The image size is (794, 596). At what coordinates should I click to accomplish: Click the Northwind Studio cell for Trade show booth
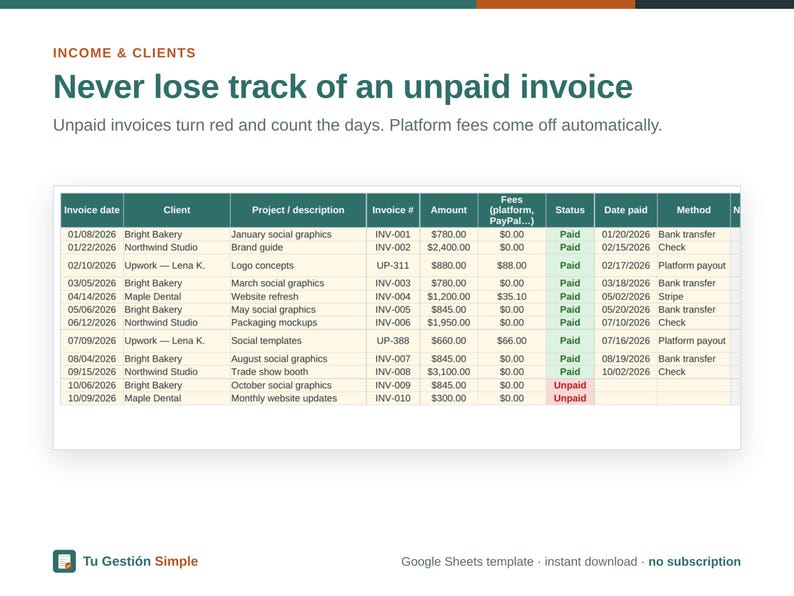(x=177, y=372)
